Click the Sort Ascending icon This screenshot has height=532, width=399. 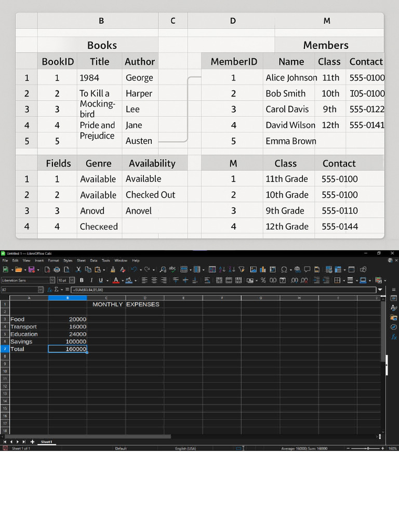pyautogui.click(x=222, y=270)
